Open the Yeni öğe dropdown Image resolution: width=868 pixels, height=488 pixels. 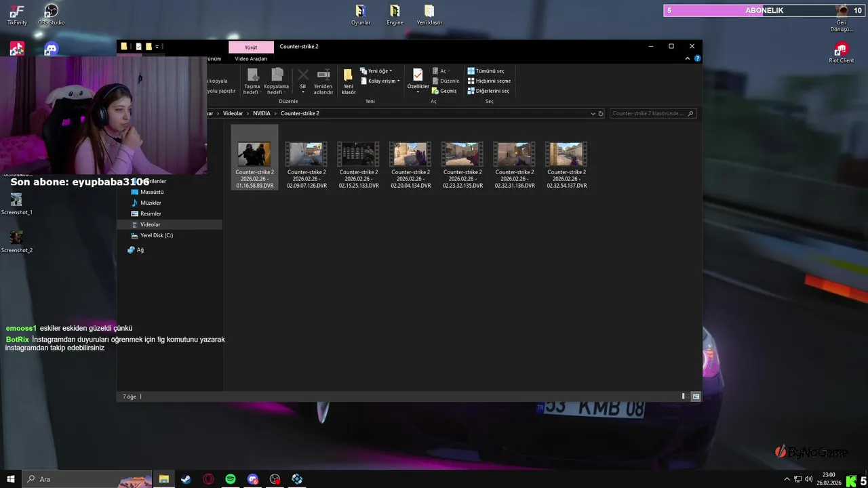[376, 70]
